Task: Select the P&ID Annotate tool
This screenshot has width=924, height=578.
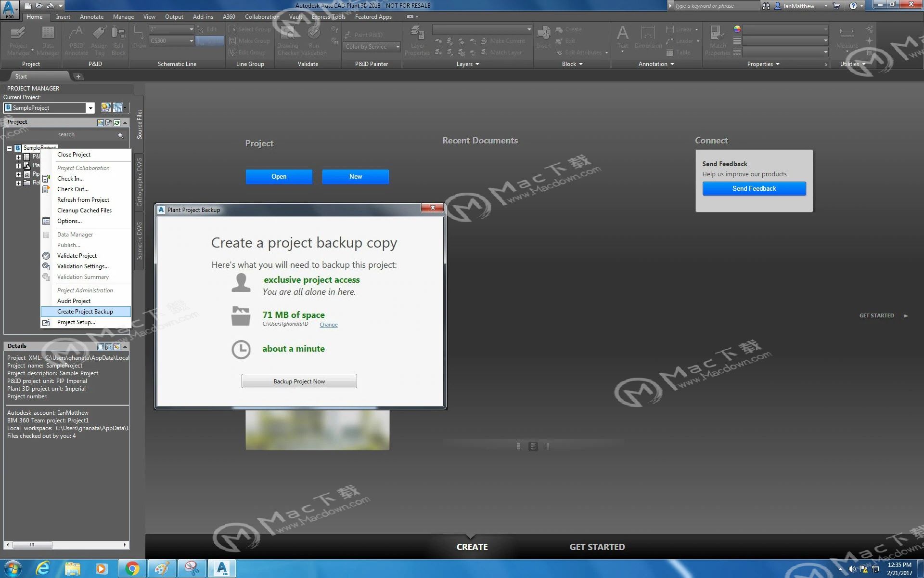Action: point(76,40)
